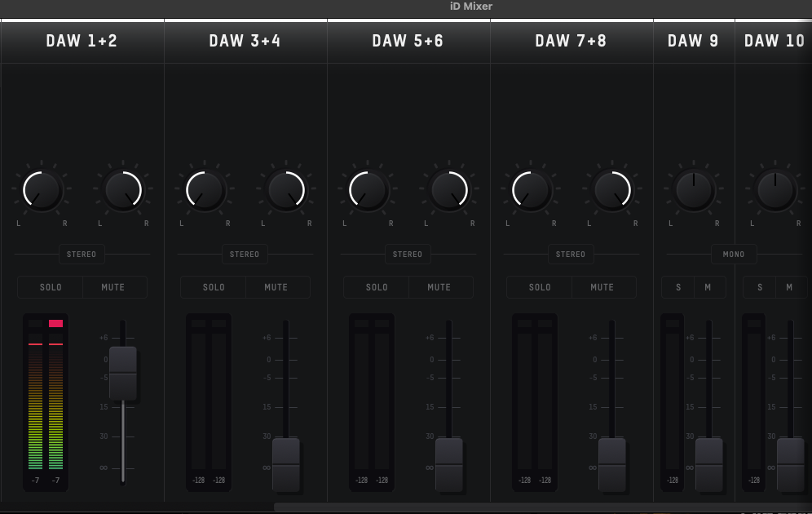Click the STEREO button under DAW 3+4

pyautogui.click(x=245, y=255)
